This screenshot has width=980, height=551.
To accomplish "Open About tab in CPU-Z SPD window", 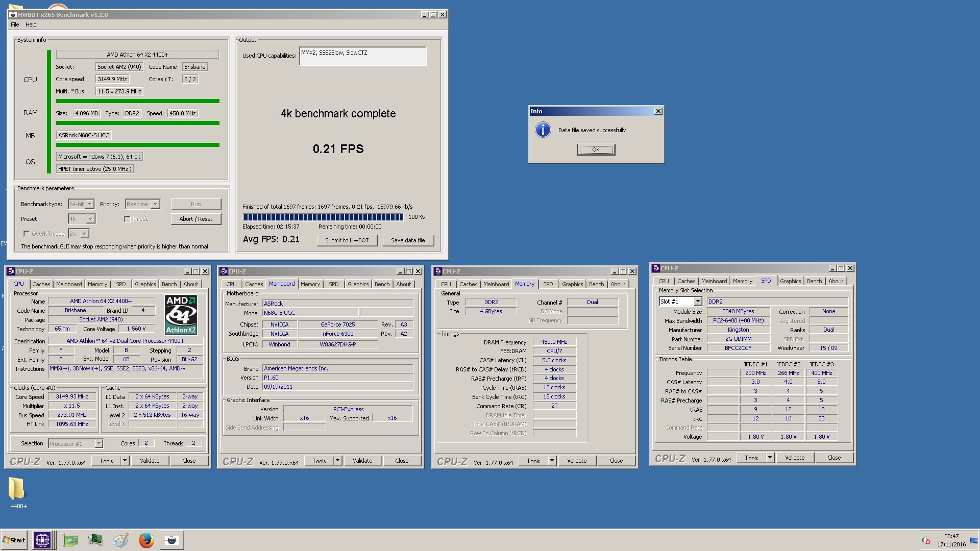I will pyautogui.click(x=836, y=281).
